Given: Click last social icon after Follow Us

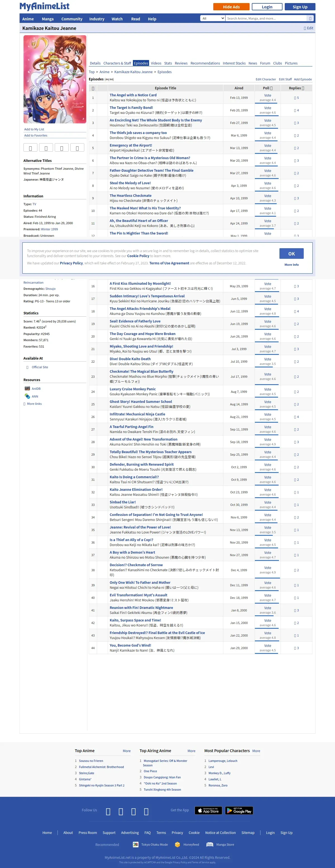Looking at the screenshot, I should pos(146,812).
